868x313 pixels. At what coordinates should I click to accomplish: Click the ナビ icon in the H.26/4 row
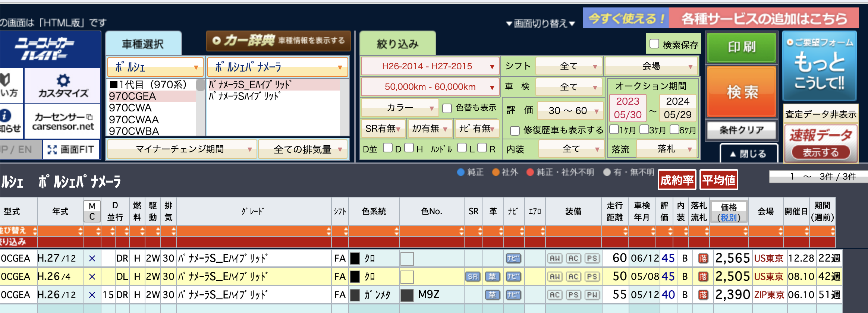(x=513, y=276)
